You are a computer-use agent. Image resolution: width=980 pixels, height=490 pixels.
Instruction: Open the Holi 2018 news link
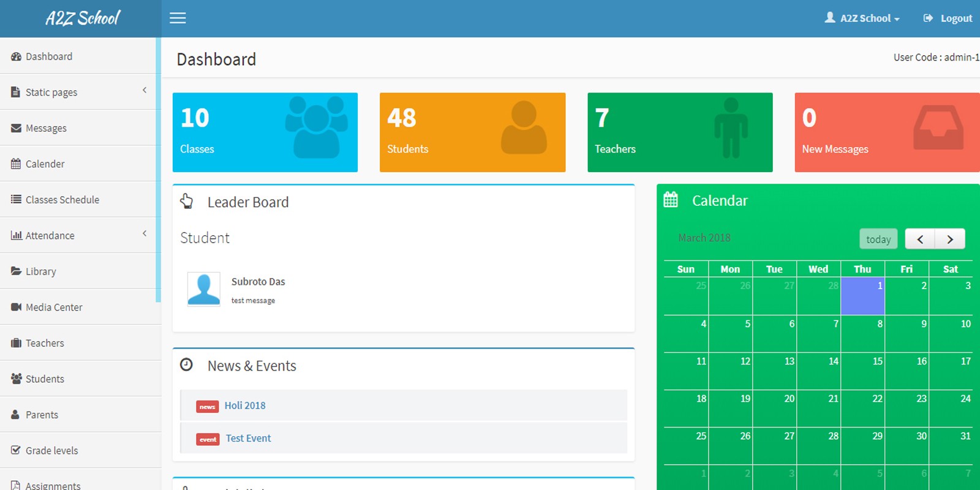[x=245, y=405]
